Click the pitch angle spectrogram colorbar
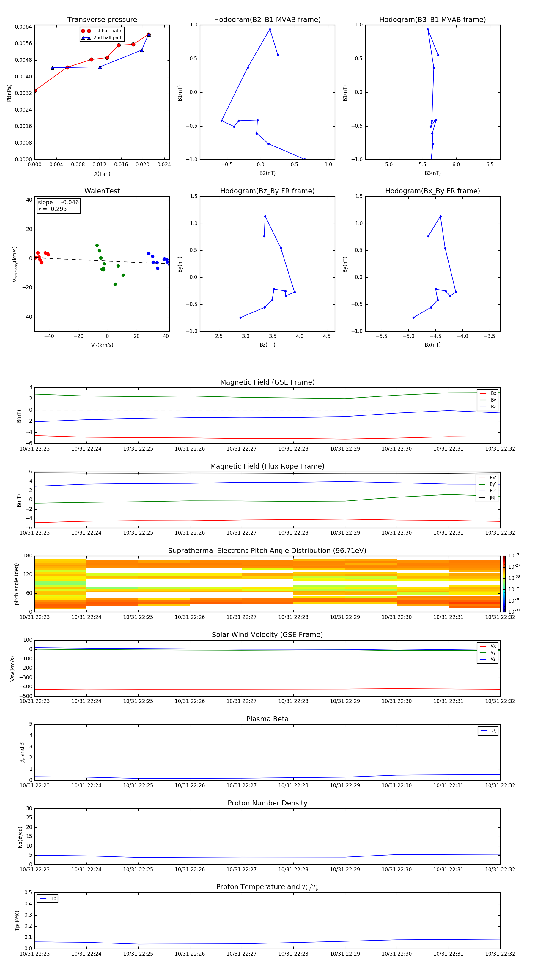The image size is (535, 980). 504,584
